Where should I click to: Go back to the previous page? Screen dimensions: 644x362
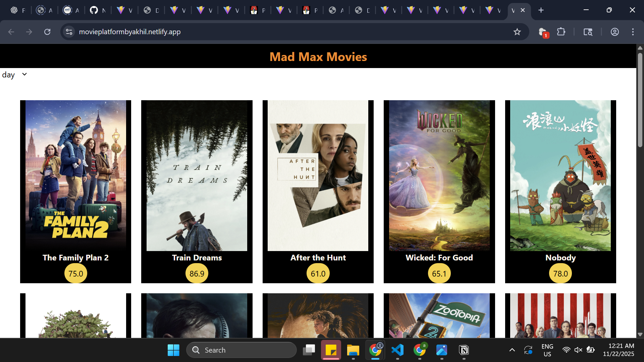coord(11,32)
